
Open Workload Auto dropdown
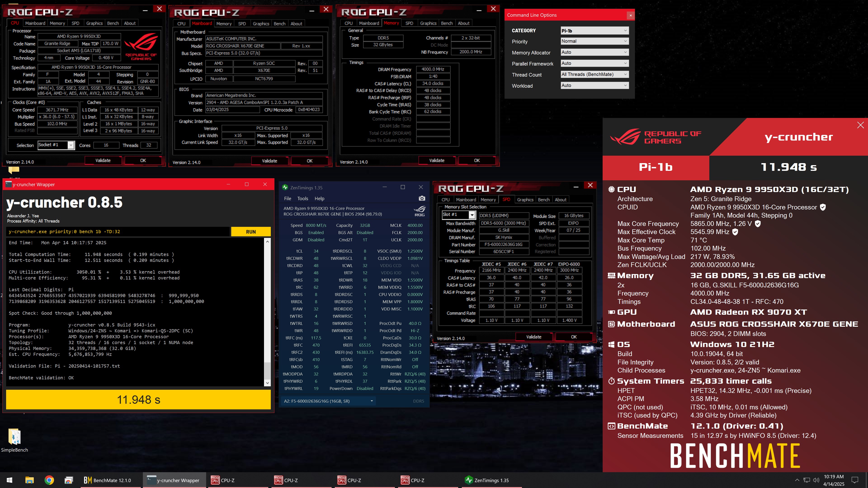click(595, 86)
